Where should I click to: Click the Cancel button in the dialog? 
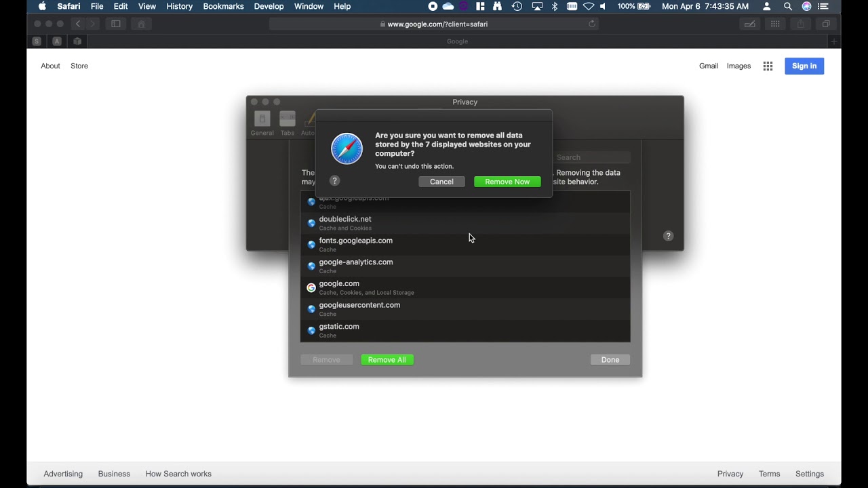[x=441, y=182]
